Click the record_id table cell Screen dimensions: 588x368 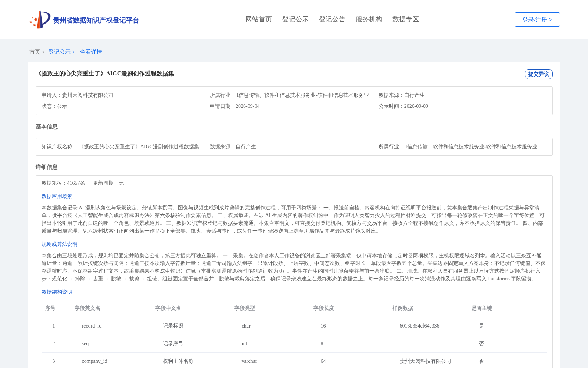click(92, 326)
